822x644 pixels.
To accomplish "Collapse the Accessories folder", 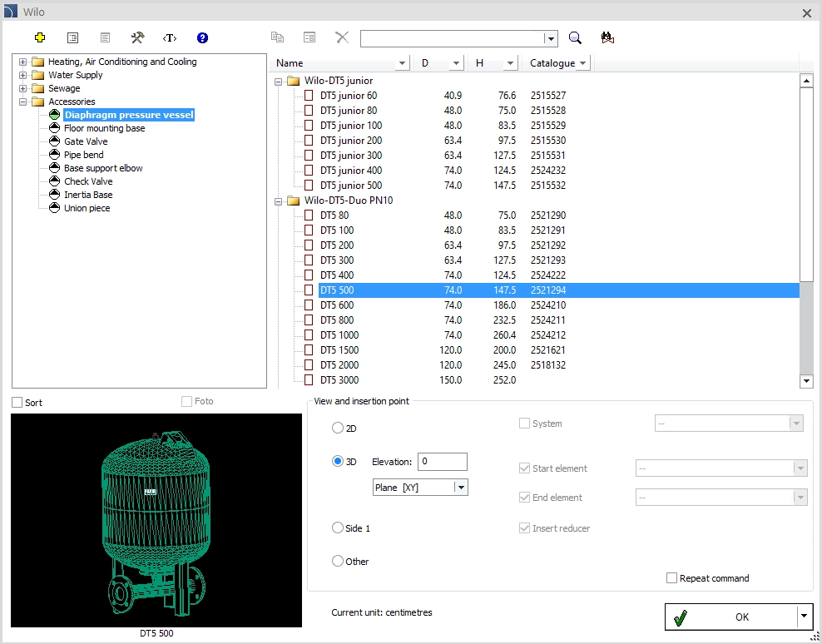I will tap(22, 102).
